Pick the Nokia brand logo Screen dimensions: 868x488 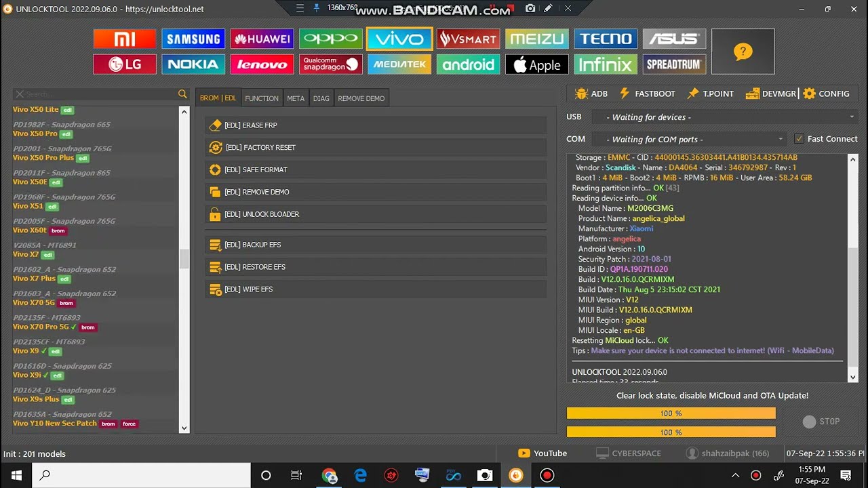[x=193, y=64]
